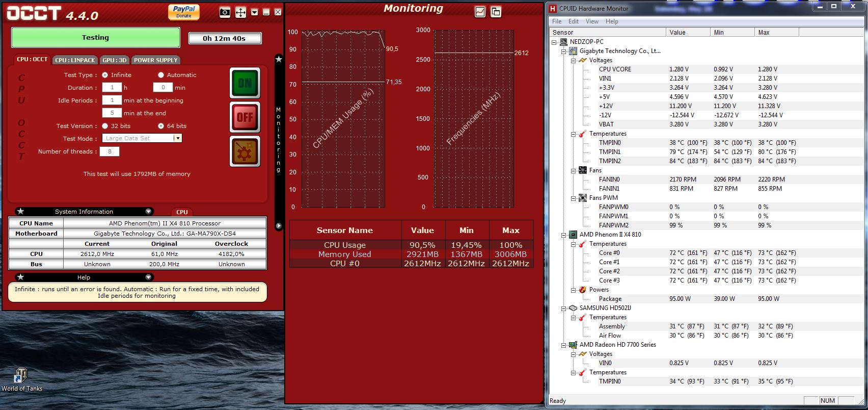Open the View menu in Hardware Monitor
The width and height of the screenshot is (868, 410).
point(592,21)
